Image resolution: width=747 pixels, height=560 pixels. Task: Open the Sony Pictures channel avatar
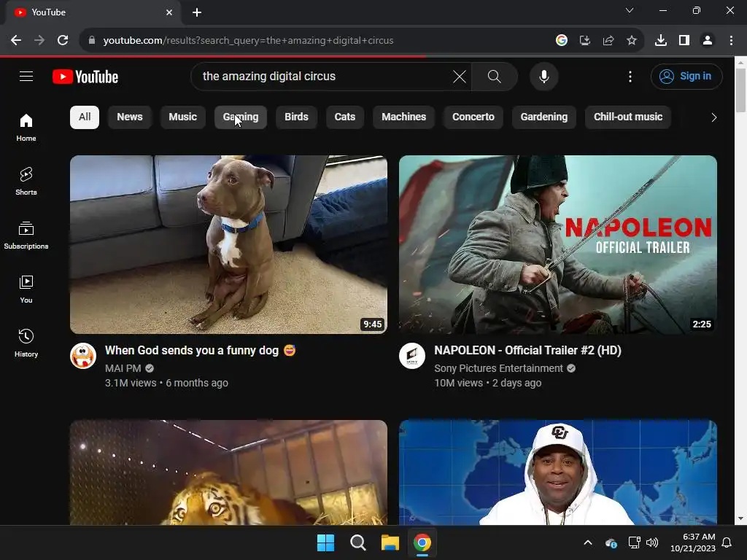click(x=412, y=356)
